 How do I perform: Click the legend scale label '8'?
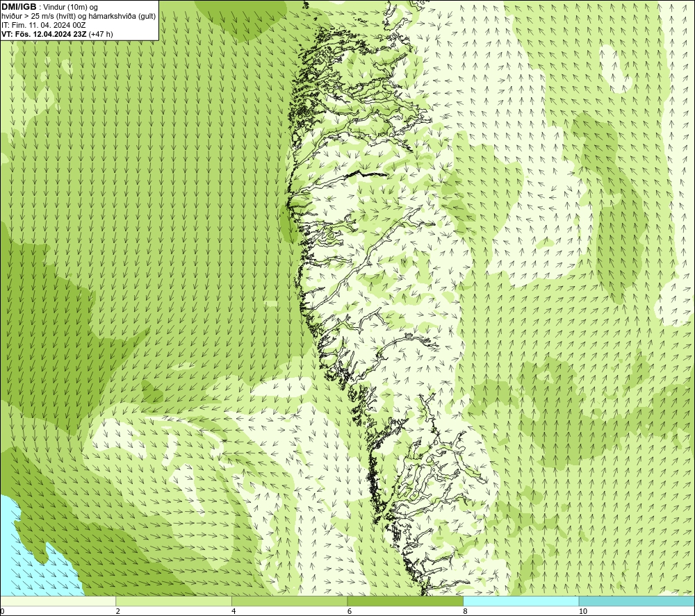466,611
